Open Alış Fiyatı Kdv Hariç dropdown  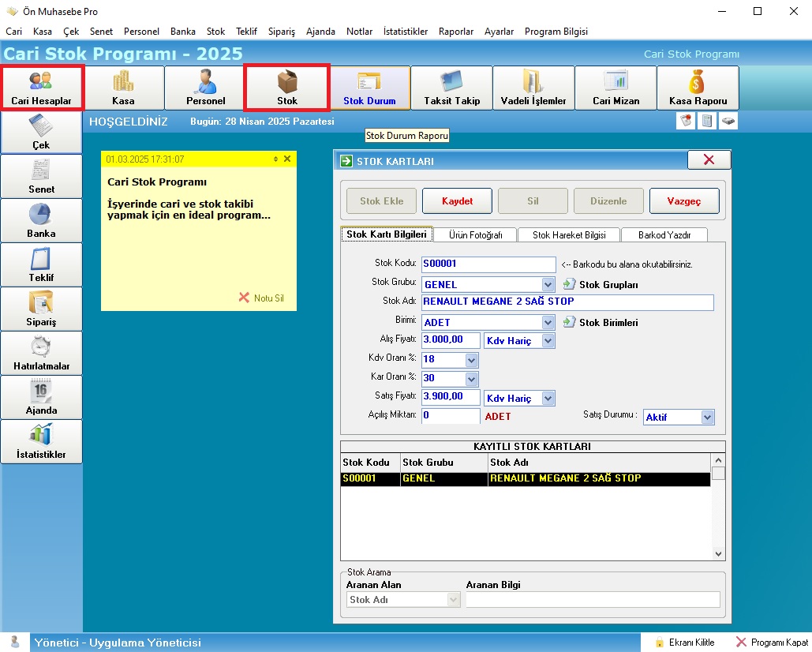[x=548, y=341]
